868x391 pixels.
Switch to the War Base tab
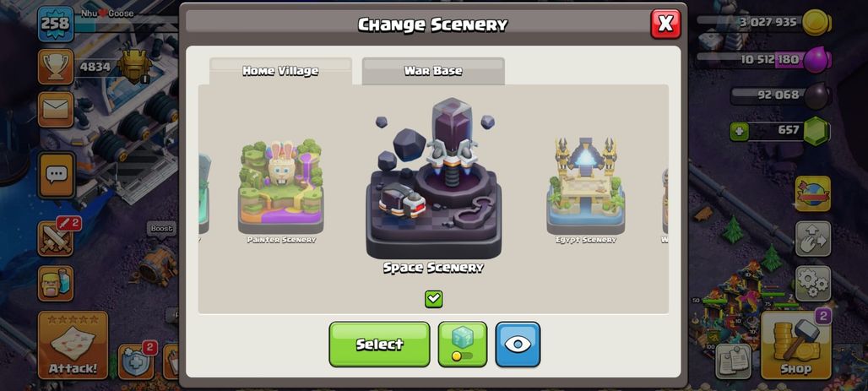(x=433, y=71)
